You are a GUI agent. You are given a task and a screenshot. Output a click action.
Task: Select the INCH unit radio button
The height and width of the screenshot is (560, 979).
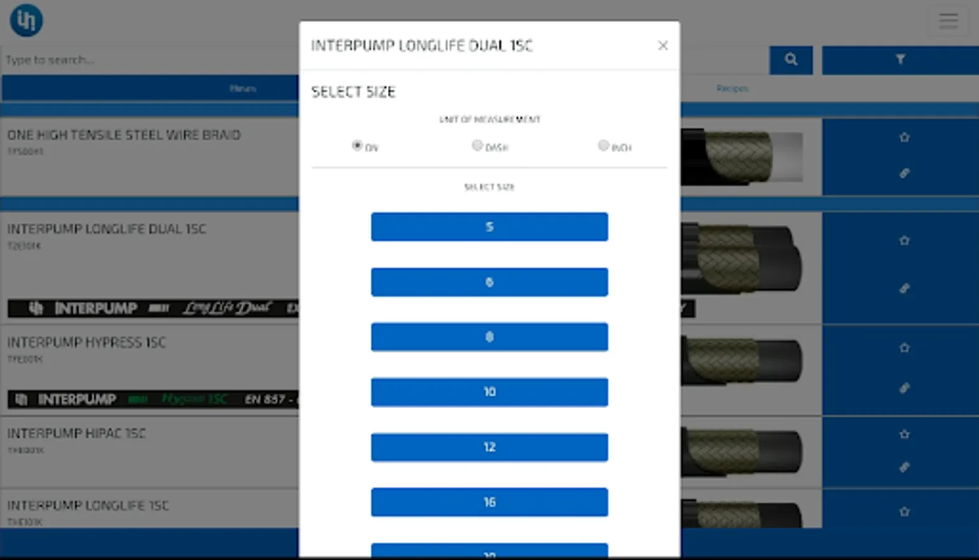point(603,146)
